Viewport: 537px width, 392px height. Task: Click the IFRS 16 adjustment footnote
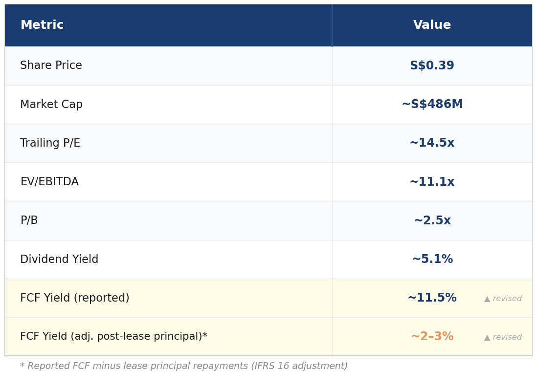coord(184,366)
